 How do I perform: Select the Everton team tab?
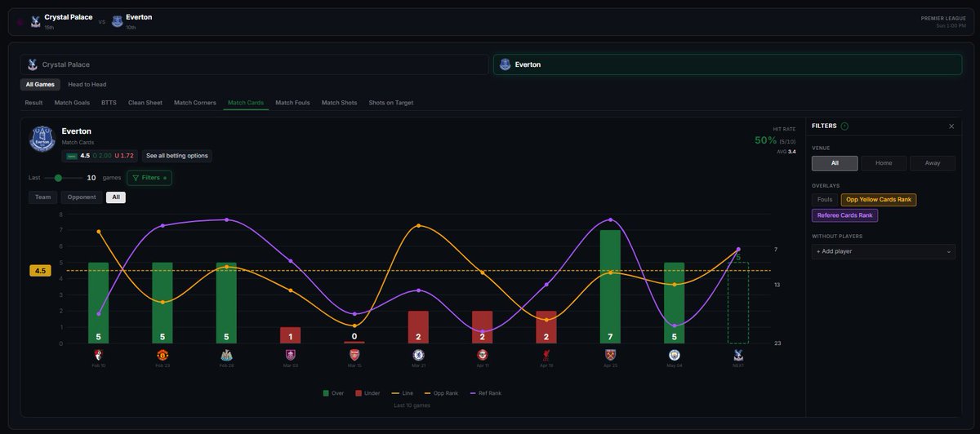click(728, 64)
